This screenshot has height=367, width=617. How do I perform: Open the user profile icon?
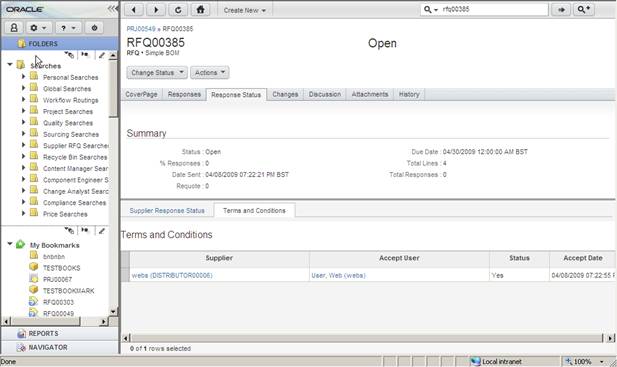tap(14, 28)
